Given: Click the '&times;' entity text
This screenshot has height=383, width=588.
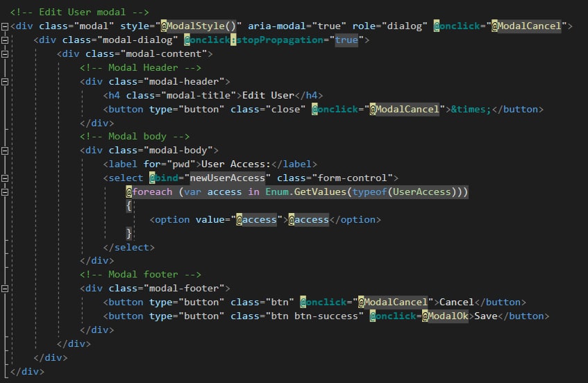Looking at the screenshot, I should point(471,110).
